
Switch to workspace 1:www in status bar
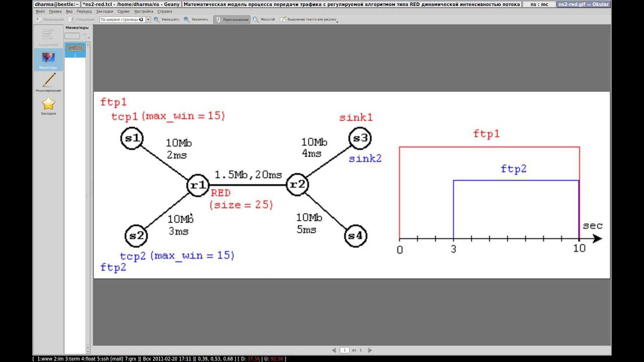45,359
